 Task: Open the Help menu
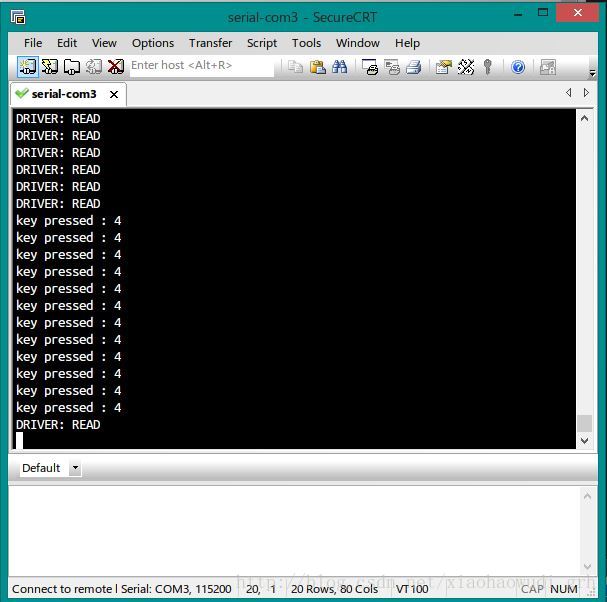[x=407, y=43]
